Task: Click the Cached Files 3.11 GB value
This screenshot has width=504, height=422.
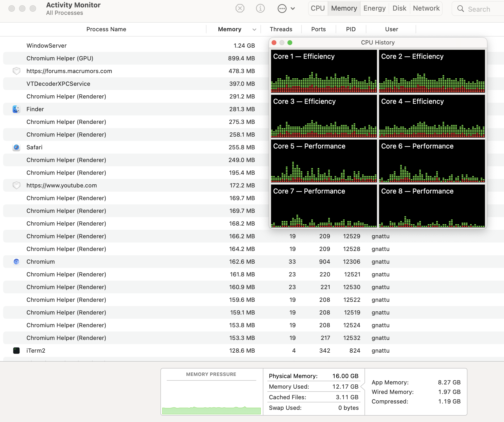Action: point(347,397)
